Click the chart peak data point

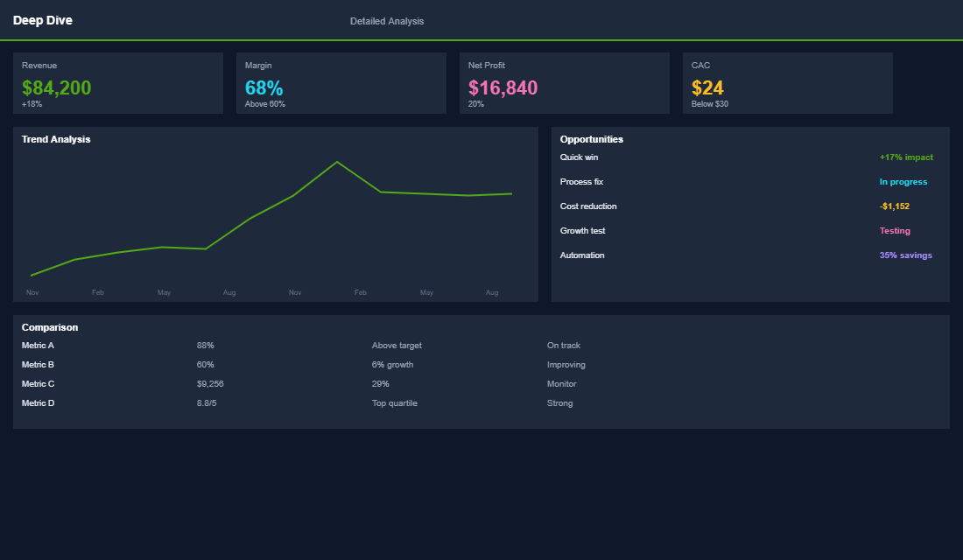(x=337, y=161)
